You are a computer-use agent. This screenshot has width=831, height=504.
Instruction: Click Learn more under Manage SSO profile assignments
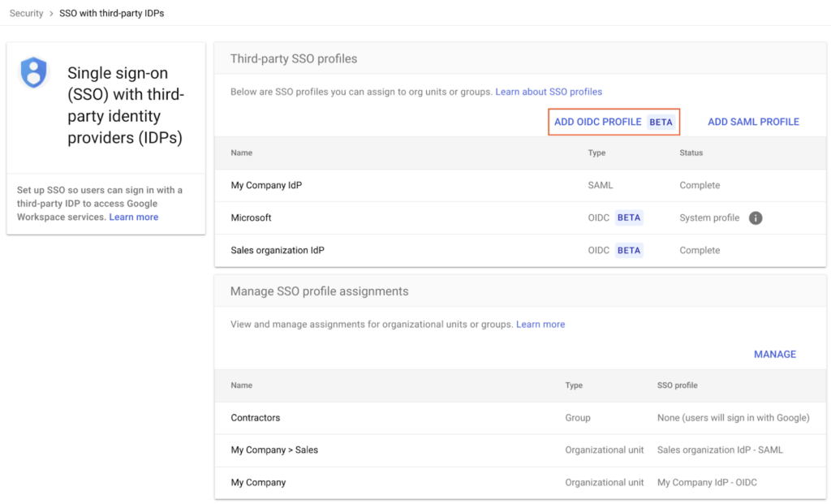point(540,324)
